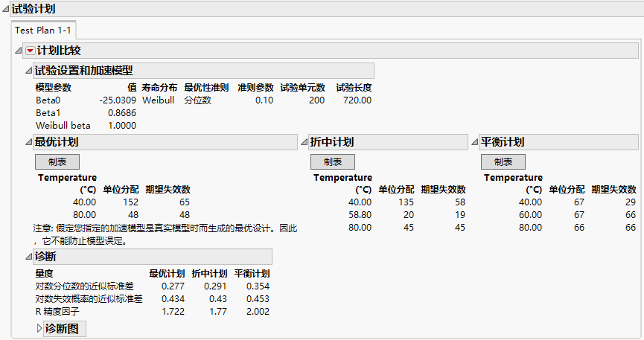Click the test unit count 200
Screen dimensions: 644x340
point(316,100)
